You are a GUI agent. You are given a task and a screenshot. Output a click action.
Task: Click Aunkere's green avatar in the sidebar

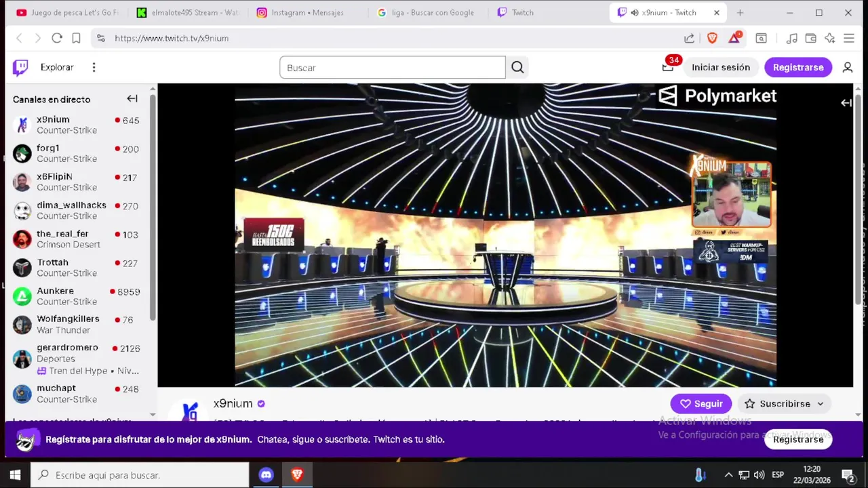(x=22, y=296)
